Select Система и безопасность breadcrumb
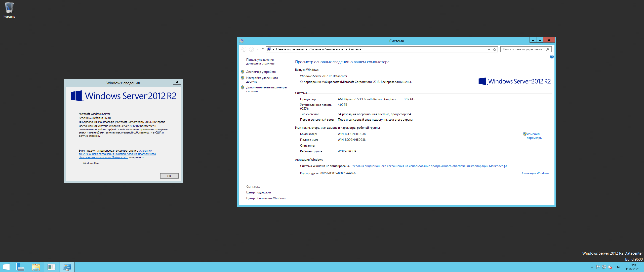Image resolution: width=644 pixels, height=272 pixels. 326,49
